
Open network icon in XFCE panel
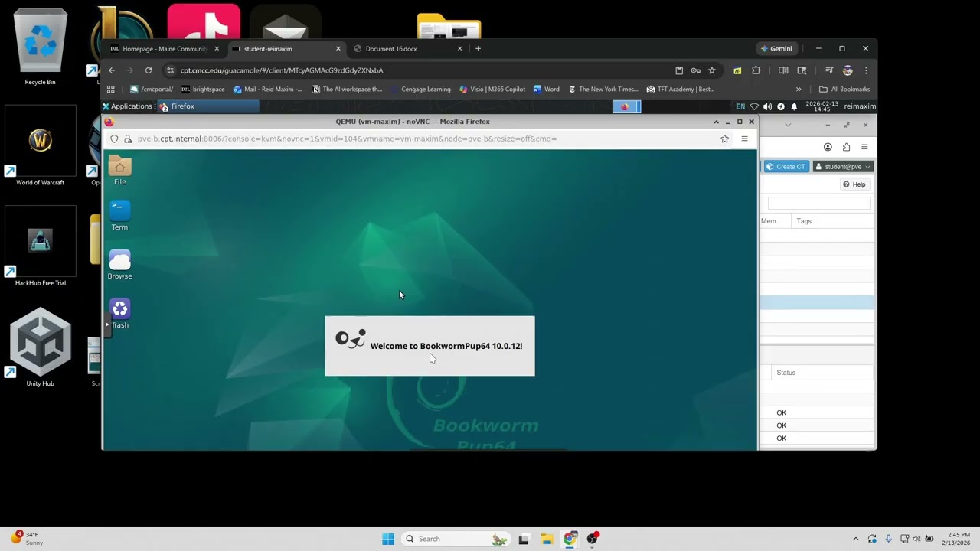[754, 106]
